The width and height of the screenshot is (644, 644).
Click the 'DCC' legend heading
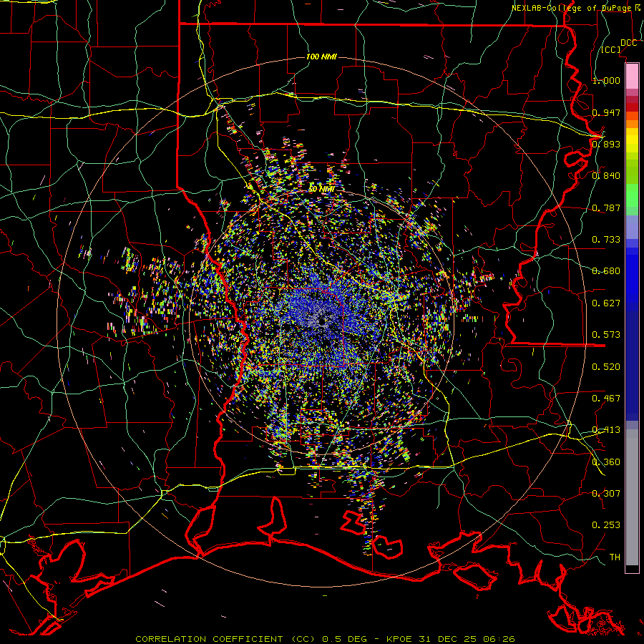click(x=628, y=43)
